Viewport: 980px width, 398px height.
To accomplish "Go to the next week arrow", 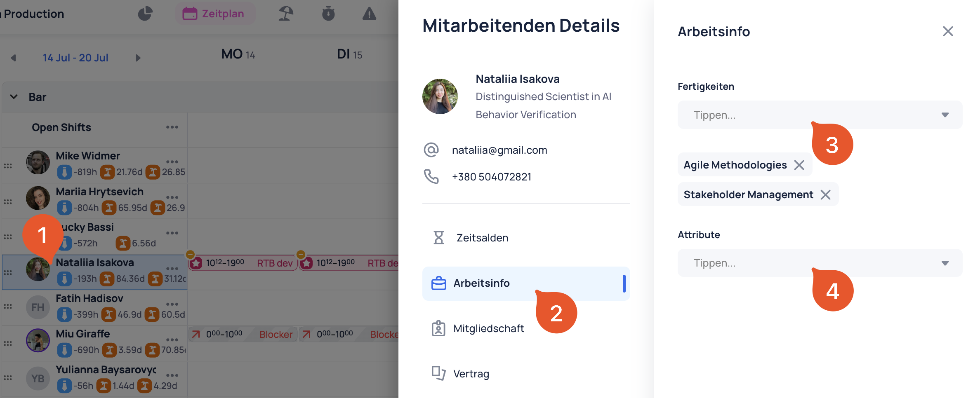I will (x=138, y=58).
